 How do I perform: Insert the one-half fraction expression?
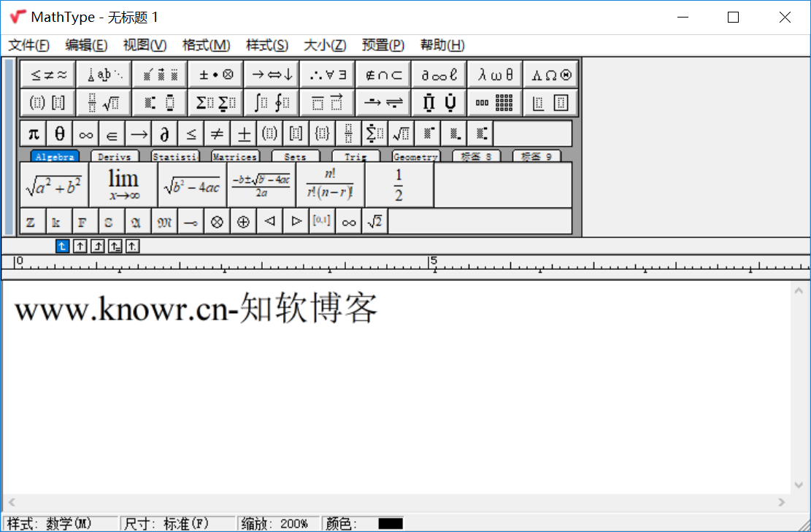(399, 185)
